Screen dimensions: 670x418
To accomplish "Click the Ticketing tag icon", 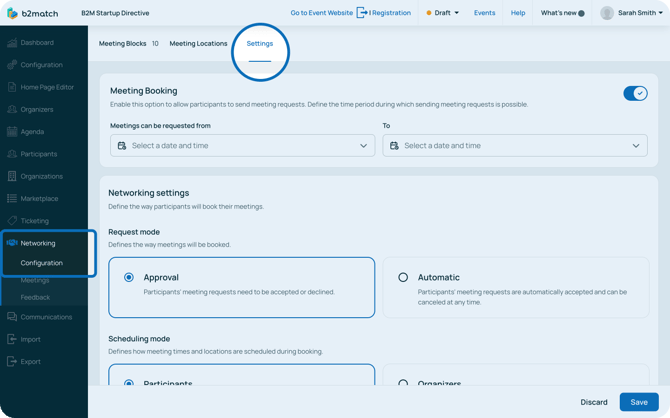I will pyautogui.click(x=12, y=220).
